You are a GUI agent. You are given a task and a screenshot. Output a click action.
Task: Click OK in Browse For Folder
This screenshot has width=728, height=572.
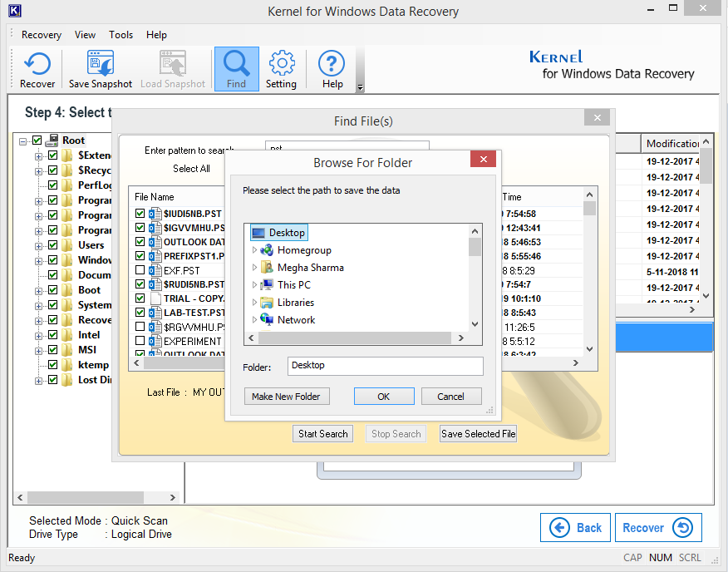[x=384, y=397]
